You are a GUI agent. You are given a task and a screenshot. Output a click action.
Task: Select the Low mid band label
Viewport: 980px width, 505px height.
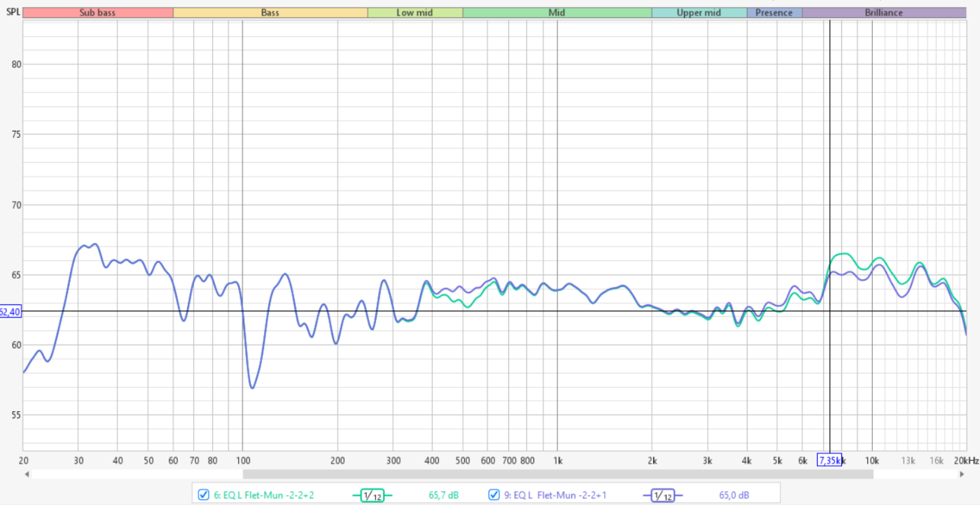(x=415, y=13)
